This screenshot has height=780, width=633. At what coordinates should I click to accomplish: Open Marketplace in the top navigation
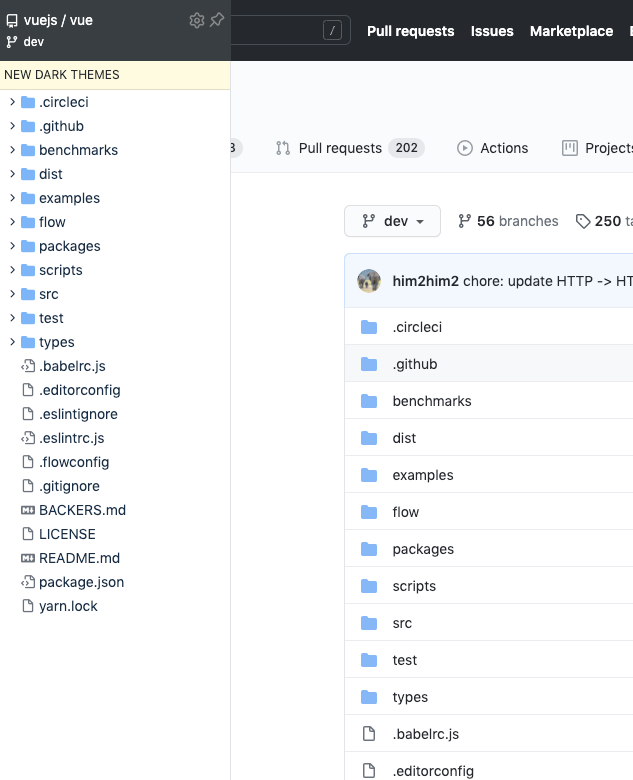click(571, 31)
